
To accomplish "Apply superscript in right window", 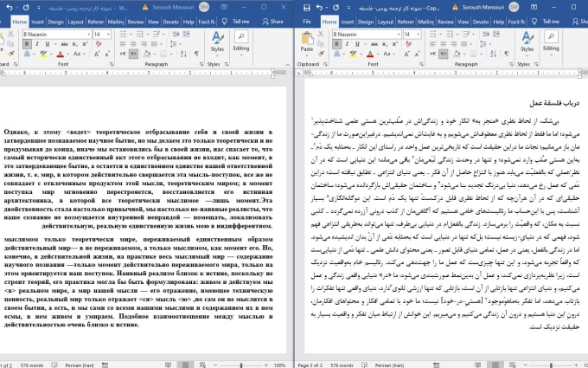I will click(x=395, y=44).
